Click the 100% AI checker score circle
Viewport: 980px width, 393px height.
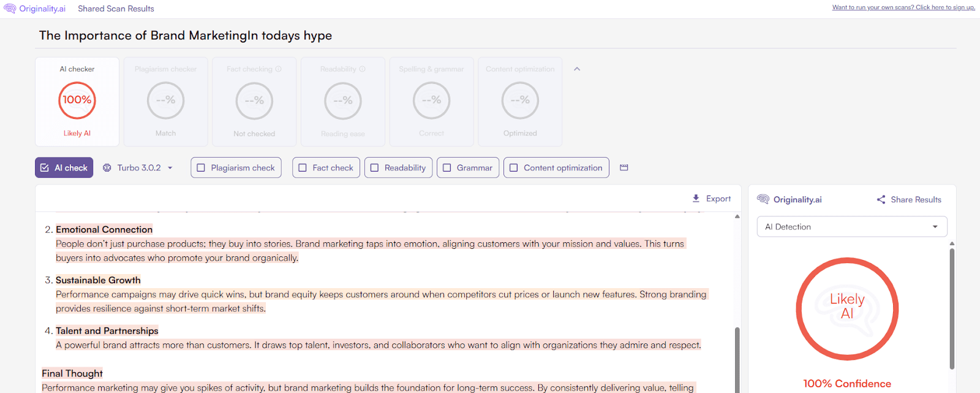tap(77, 101)
